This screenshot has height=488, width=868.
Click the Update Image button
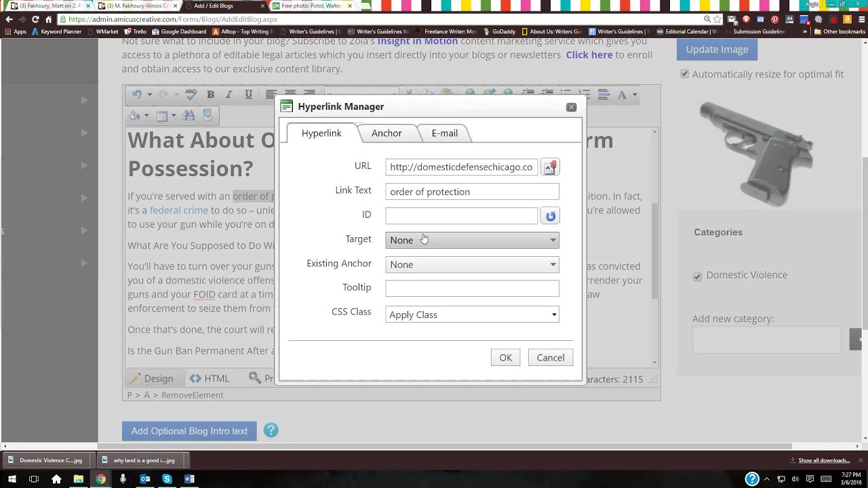click(717, 49)
